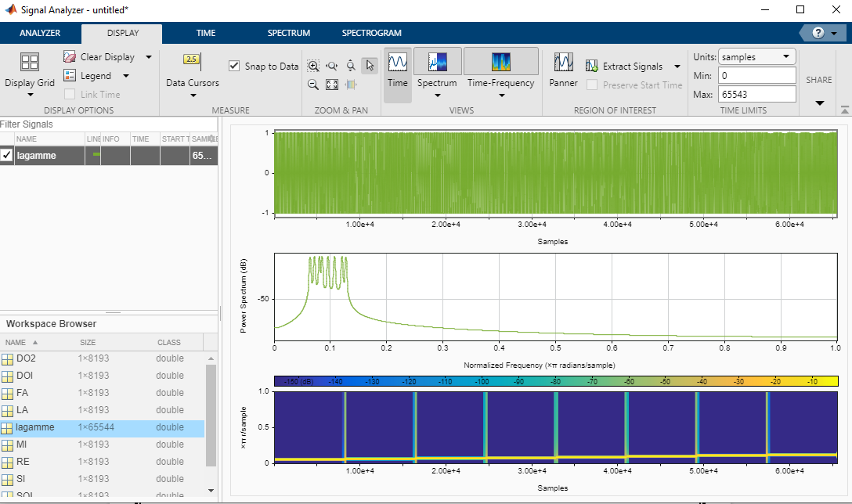Open the Units dropdown showing samples
The height and width of the screenshot is (504, 852).
point(756,56)
